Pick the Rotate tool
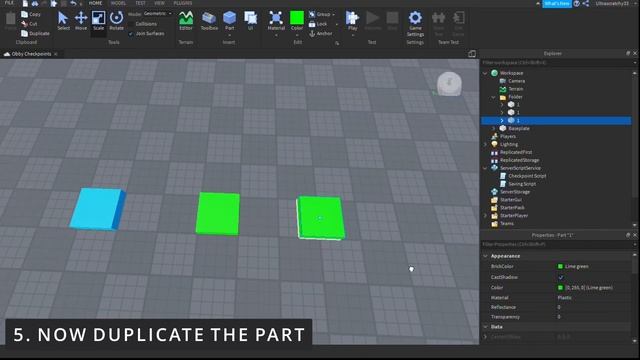The image size is (640, 360). pos(116,21)
